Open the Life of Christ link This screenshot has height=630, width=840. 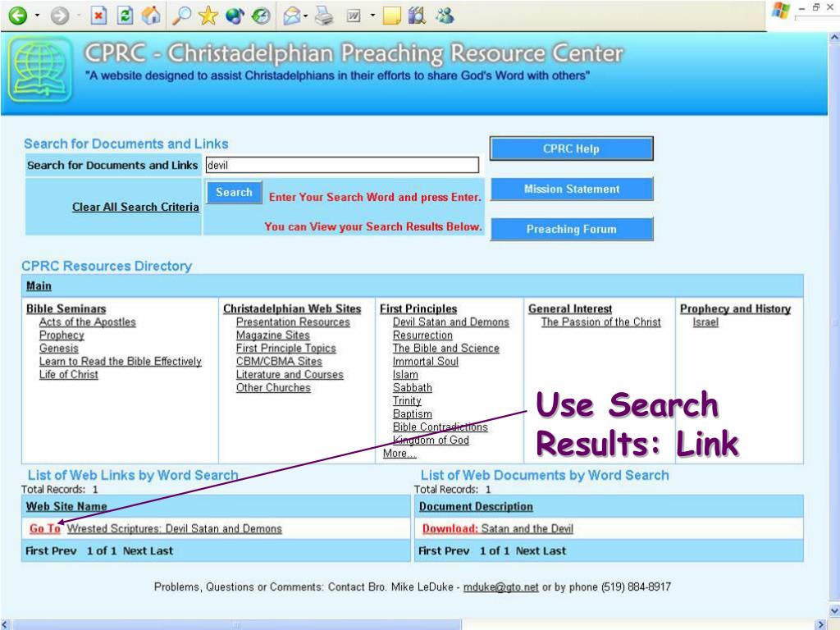69,374
